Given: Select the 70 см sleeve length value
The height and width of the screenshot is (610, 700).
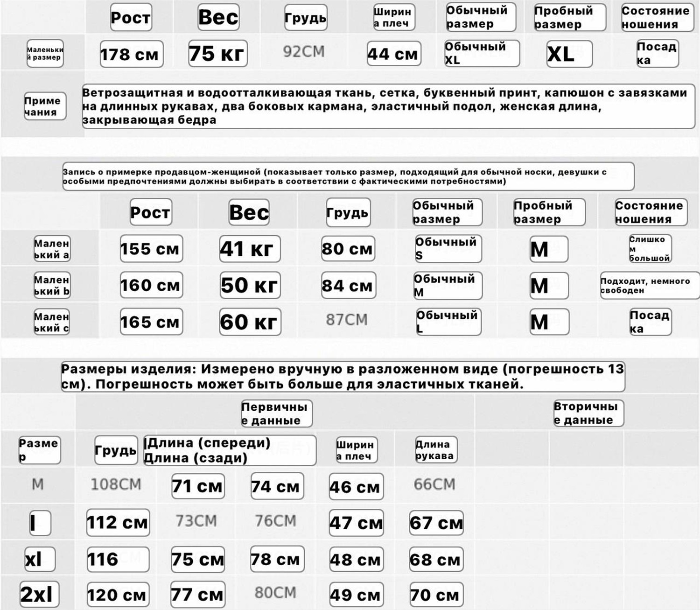Looking at the screenshot, I should (x=436, y=595).
